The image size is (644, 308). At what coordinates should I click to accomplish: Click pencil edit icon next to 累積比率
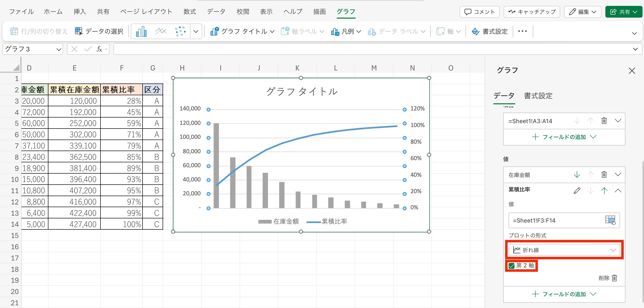pos(577,190)
